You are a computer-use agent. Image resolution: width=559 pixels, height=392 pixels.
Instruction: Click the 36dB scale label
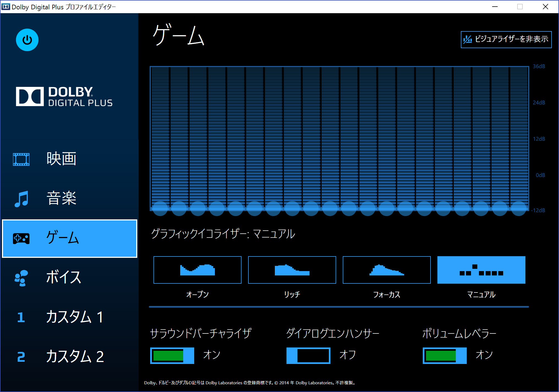click(539, 66)
